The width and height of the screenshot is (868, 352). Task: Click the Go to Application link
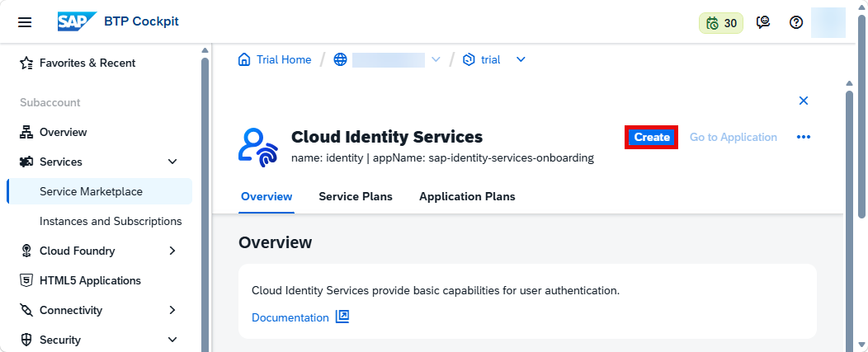(733, 138)
